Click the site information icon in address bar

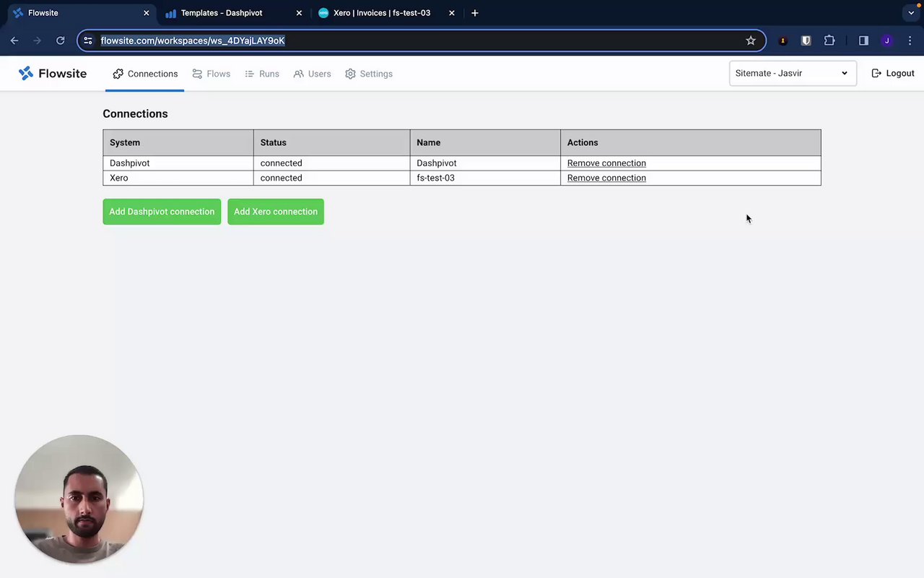(88, 40)
